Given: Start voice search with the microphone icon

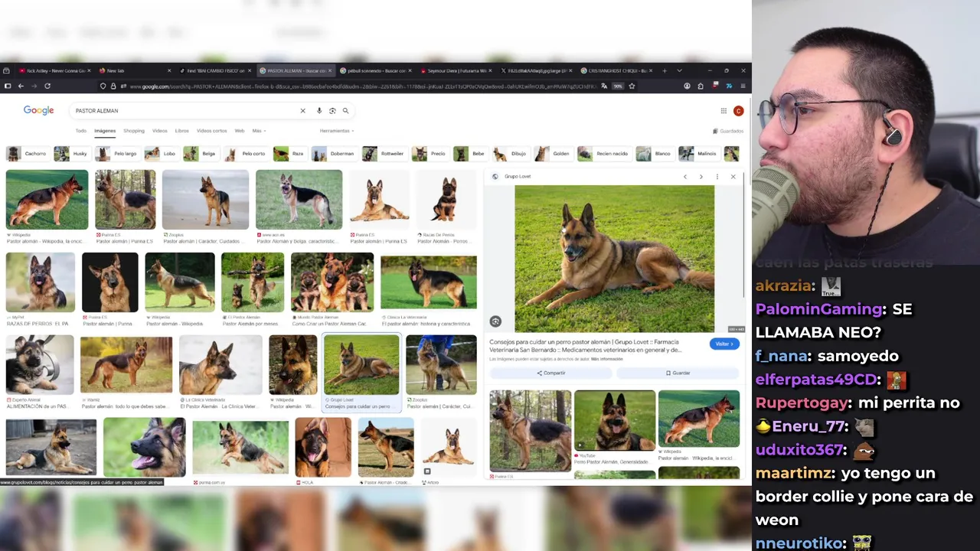Looking at the screenshot, I should [319, 111].
